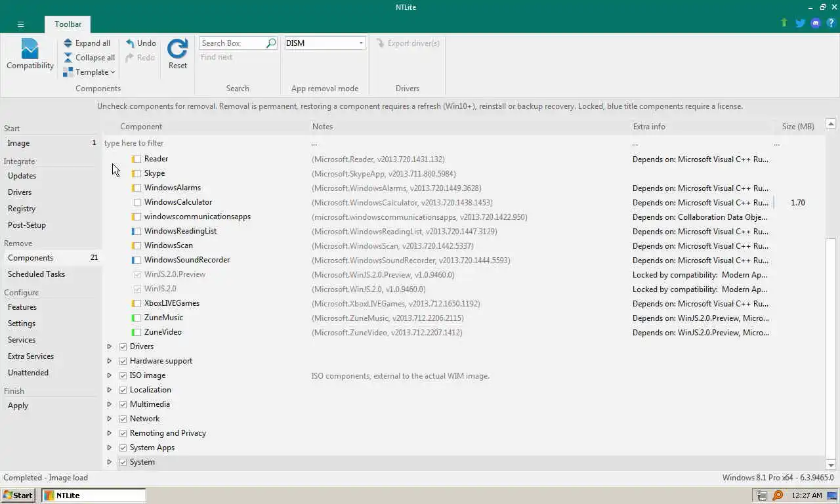Sort by the Component column header

(x=141, y=127)
